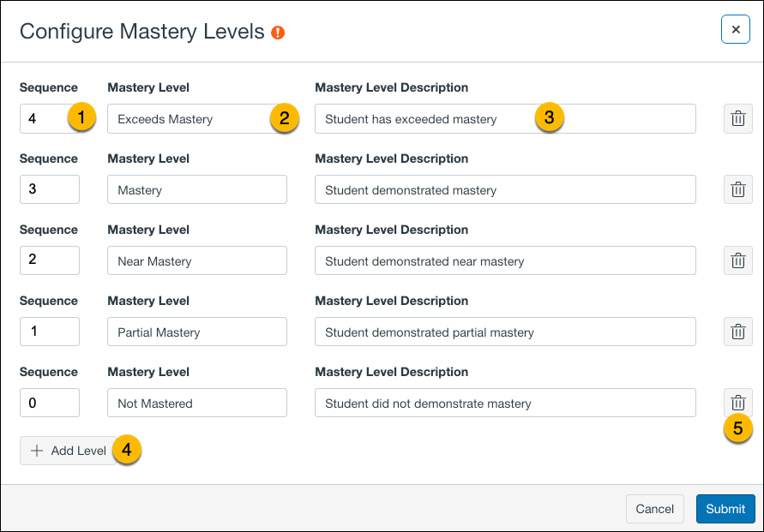Select the Sequence field containing 0
764x532 pixels.
[49, 403]
